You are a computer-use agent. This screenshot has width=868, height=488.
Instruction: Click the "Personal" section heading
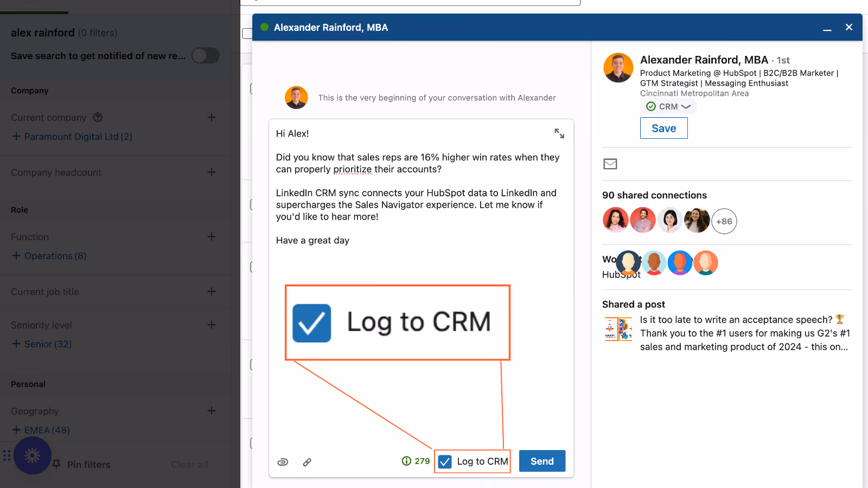point(28,384)
